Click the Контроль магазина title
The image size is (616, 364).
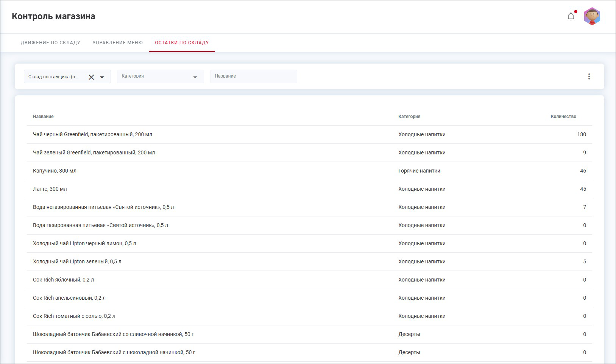click(53, 17)
